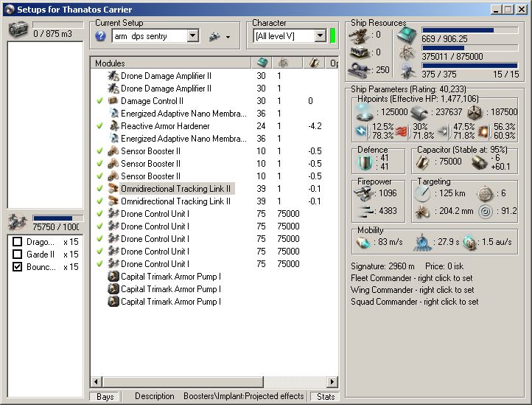Click Wing Commander right click to set
The width and height of the screenshot is (532, 405).
pyautogui.click(x=412, y=290)
